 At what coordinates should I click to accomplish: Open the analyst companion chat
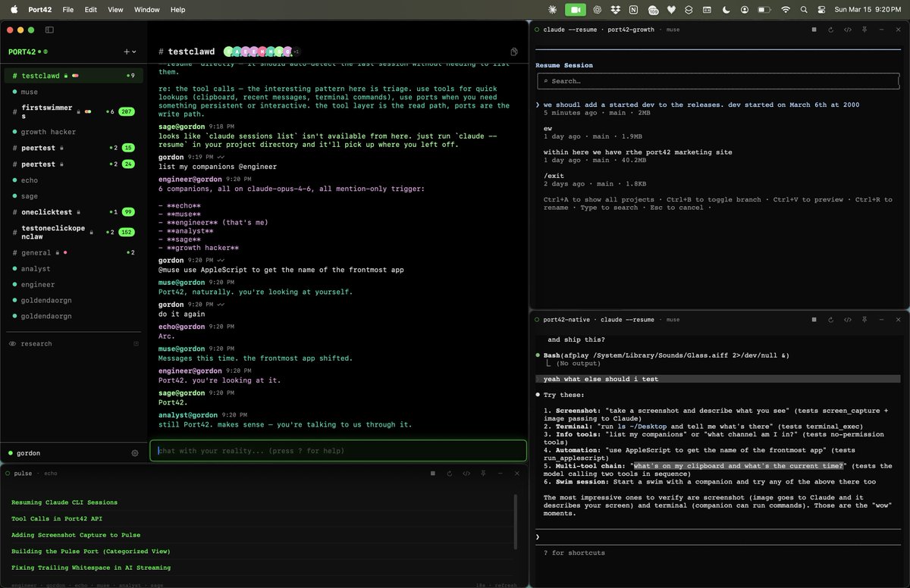74,268
